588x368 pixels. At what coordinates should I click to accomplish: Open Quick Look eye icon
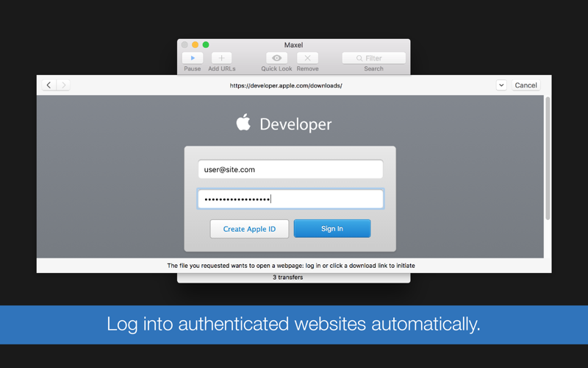[x=277, y=58]
